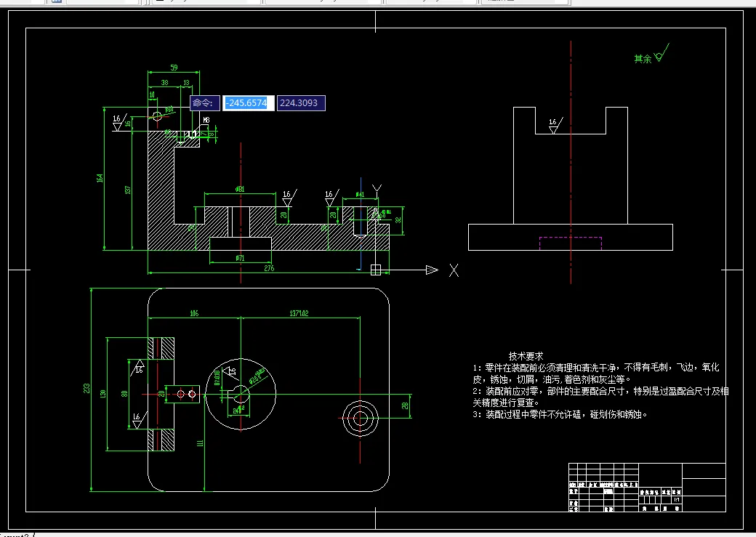Open the lineweight control dropdown

tap(523, 1)
